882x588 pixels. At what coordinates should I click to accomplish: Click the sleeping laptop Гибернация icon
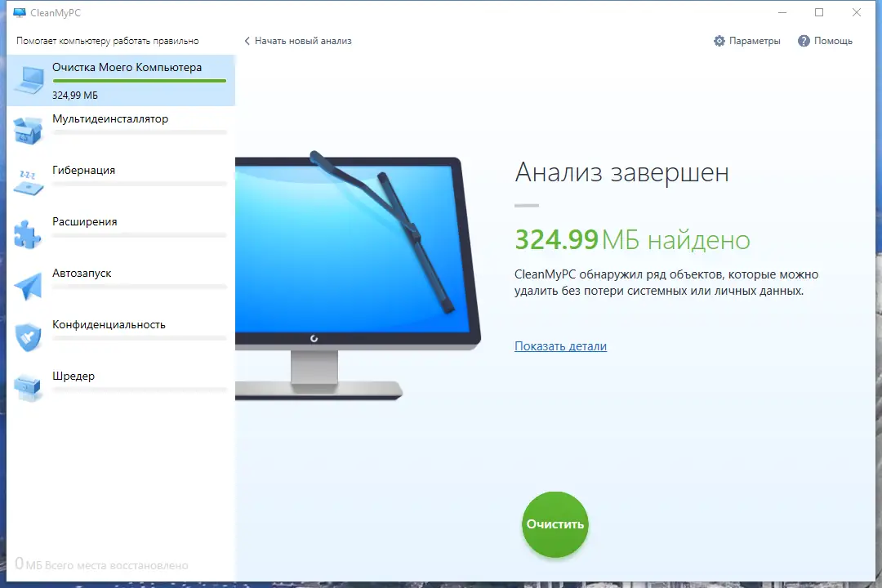(x=28, y=182)
